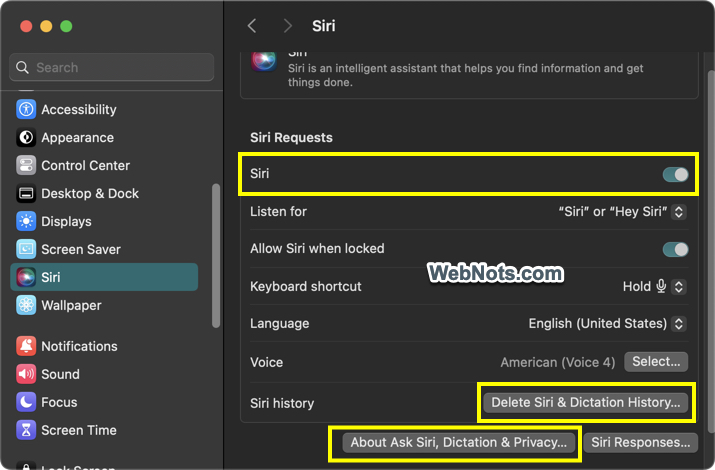Click the Appearance sidebar icon
Image resolution: width=715 pixels, height=470 pixels.
point(26,137)
